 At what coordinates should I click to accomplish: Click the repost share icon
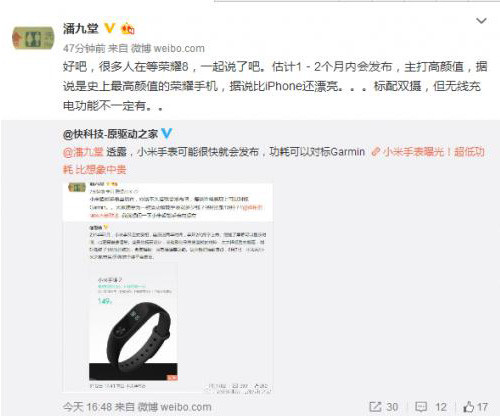coord(375,407)
